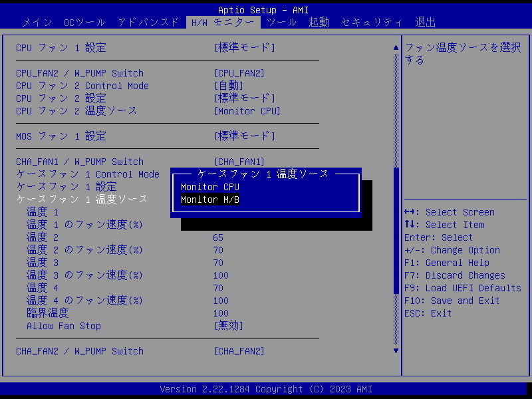
Task: Select the CPU ファン 2 温度ソース label
Action: (x=76, y=111)
